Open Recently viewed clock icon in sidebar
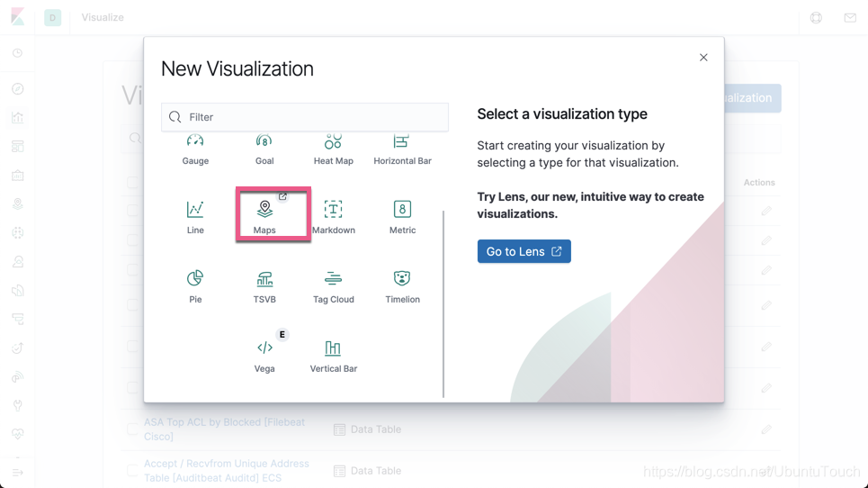 (18, 53)
